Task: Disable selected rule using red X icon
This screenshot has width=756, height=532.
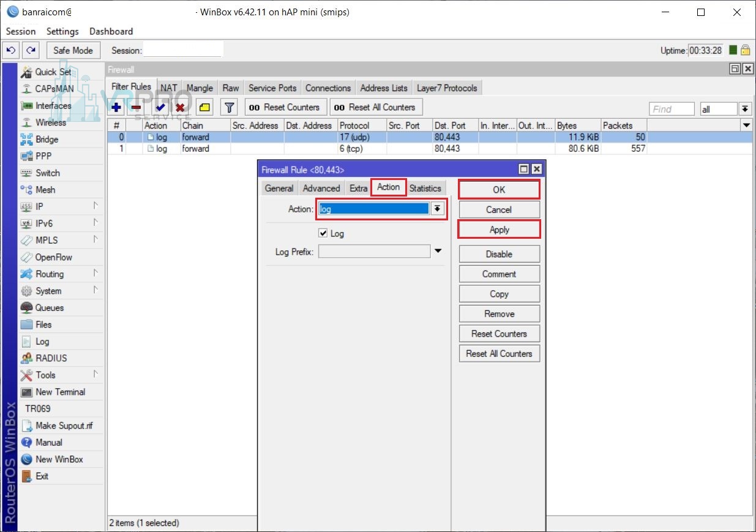Action: coord(181,107)
